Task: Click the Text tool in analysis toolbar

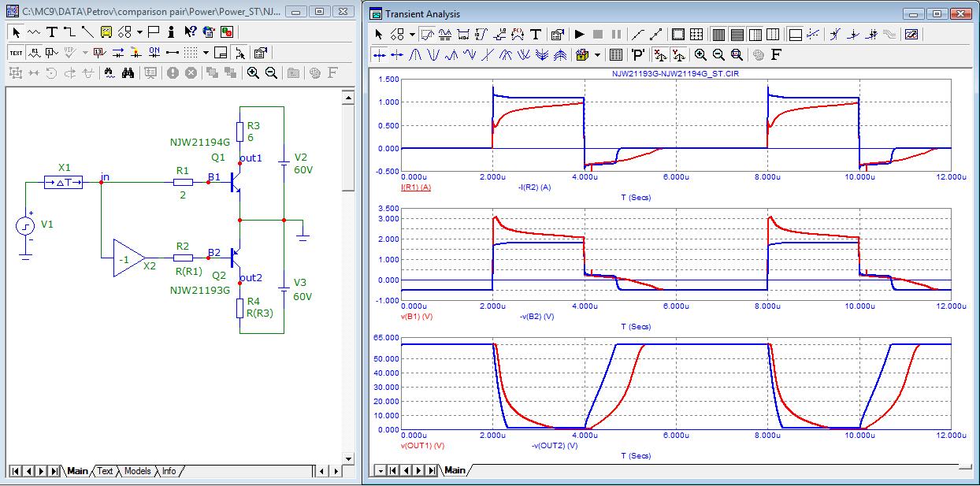Action: tap(536, 35)
